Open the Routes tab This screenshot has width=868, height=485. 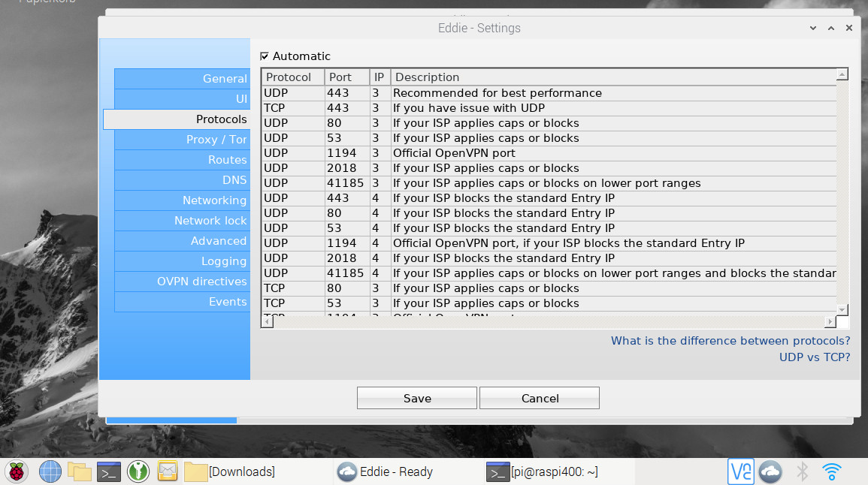click(182, 160)
